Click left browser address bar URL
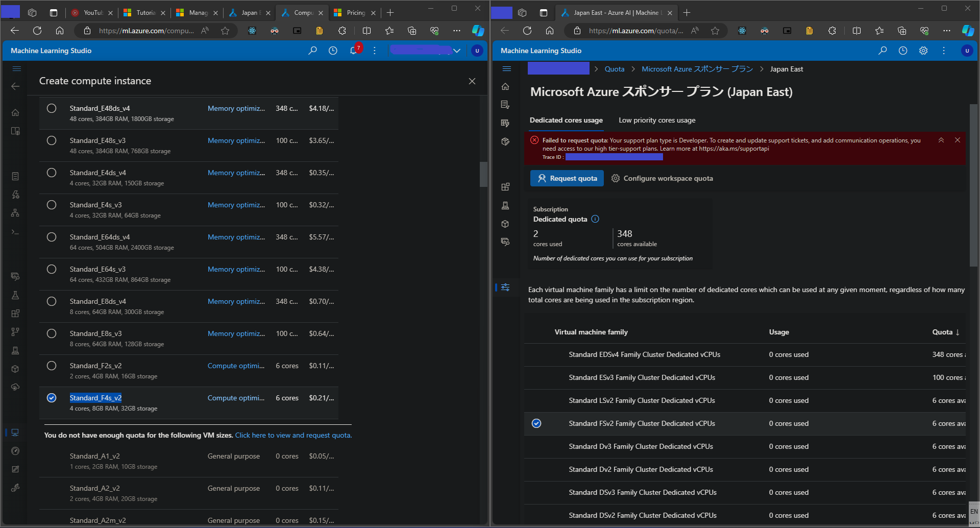This screenshot has width=980, height=528. [146, 31]
